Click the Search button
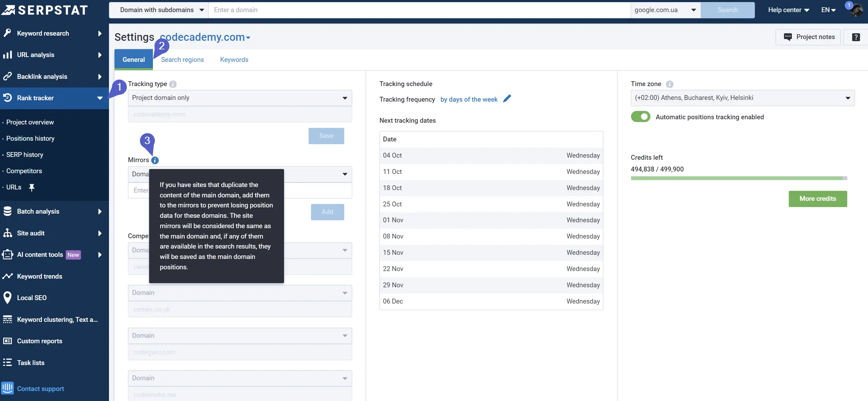 (x=727, y=10)
